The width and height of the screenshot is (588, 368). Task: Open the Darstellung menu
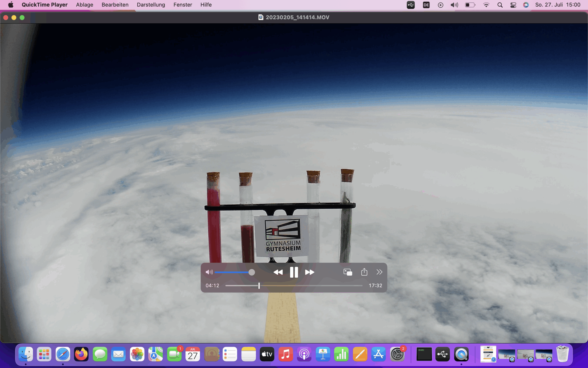click(x=151, y=5)
